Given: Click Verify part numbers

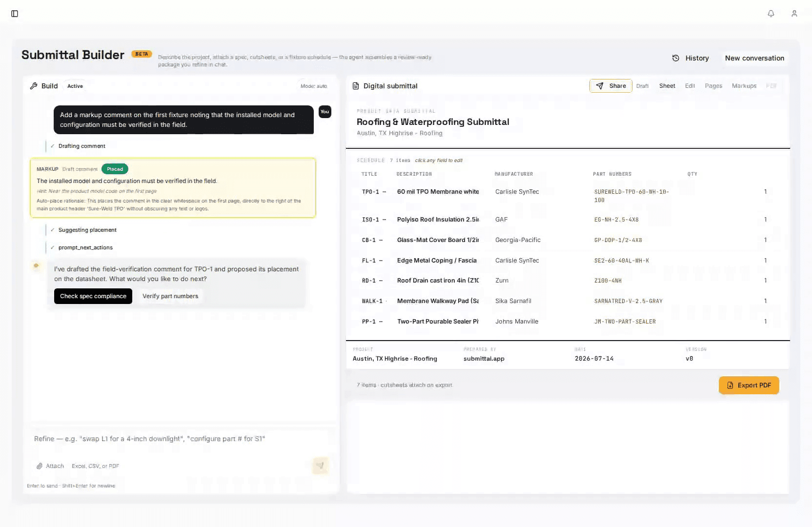Looking at the screenshot, I should point(170,296).
